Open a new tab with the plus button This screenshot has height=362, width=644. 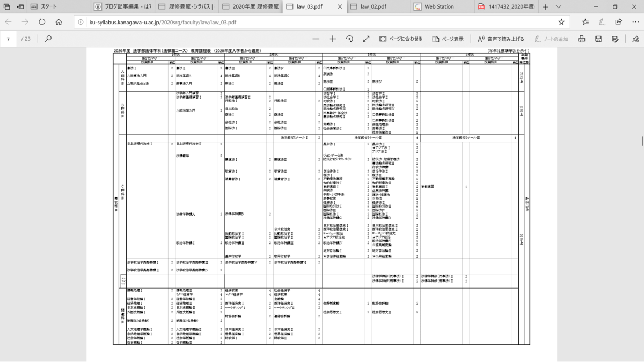tap(545, 7)
